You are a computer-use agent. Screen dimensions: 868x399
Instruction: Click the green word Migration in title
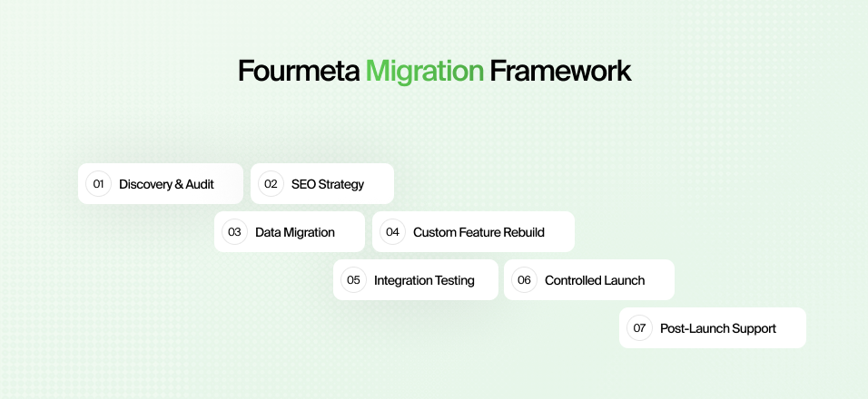(x=425, y=72)
